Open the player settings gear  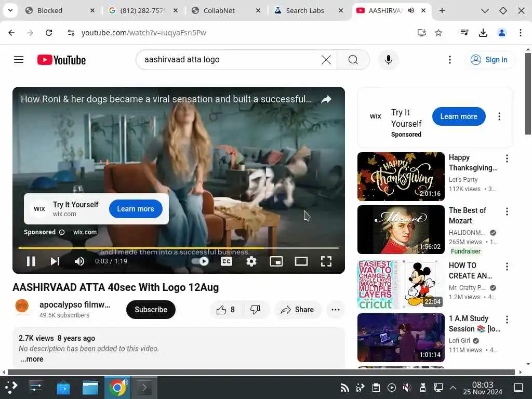click(x=251, y=261)
